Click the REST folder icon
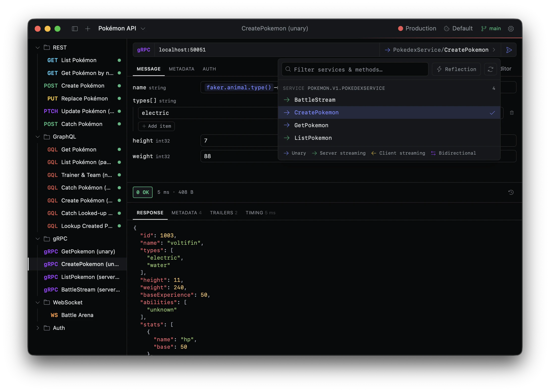 [x=47, y=48]
